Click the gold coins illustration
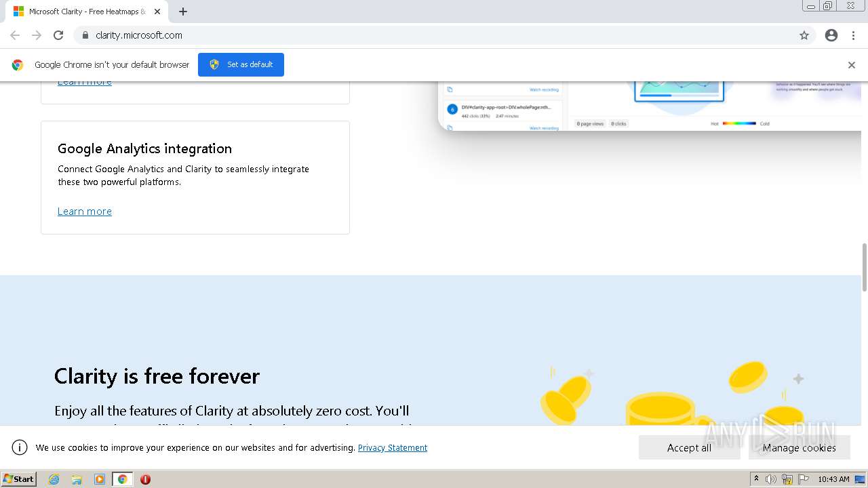Viewport: 868px width, 488px height. click(673, 393)
